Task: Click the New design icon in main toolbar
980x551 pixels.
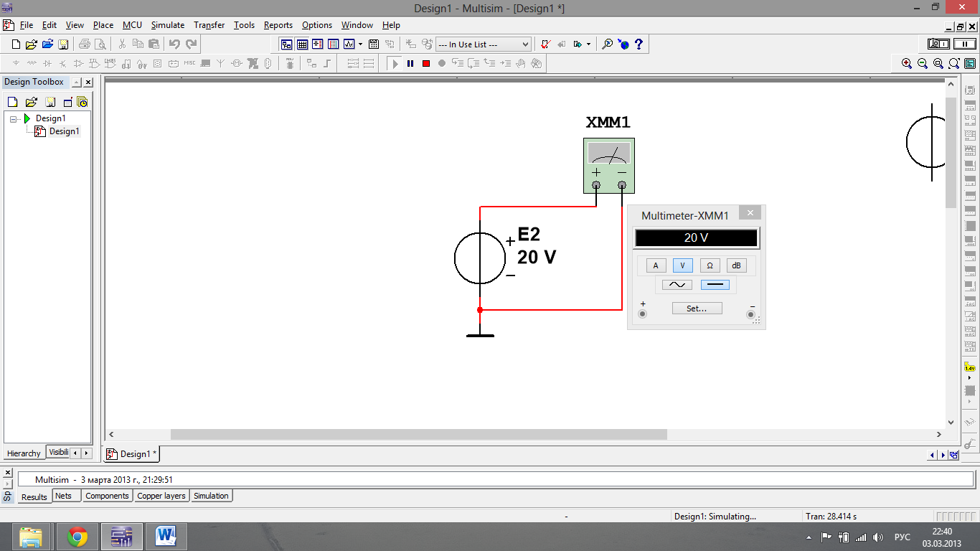Action: tap(16, 44)
